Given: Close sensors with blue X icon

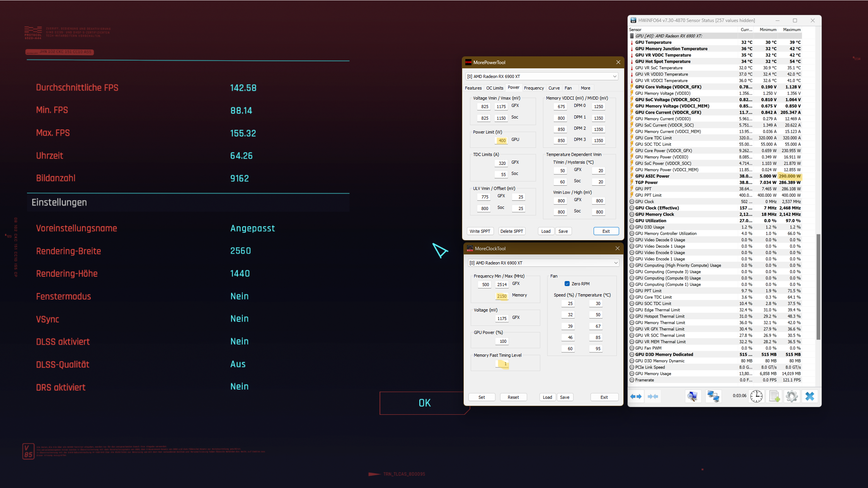Looking at the screenshot, I should [810, 396].
